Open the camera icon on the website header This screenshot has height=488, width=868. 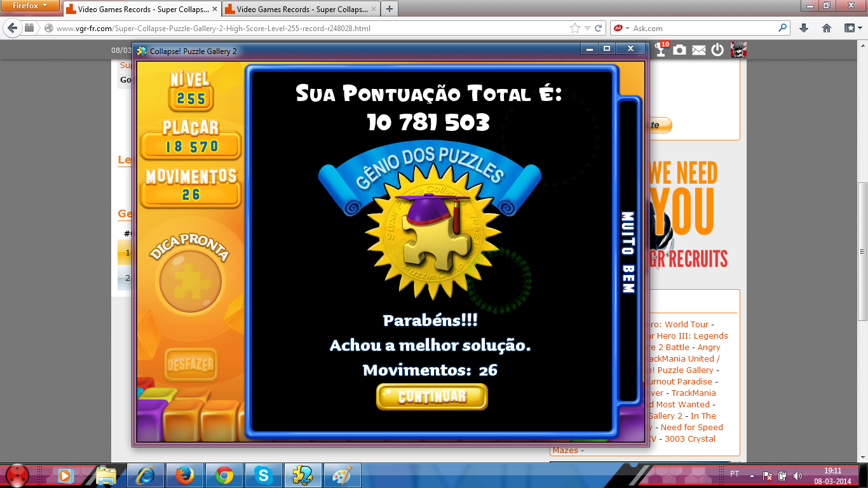tap(680, 50)
